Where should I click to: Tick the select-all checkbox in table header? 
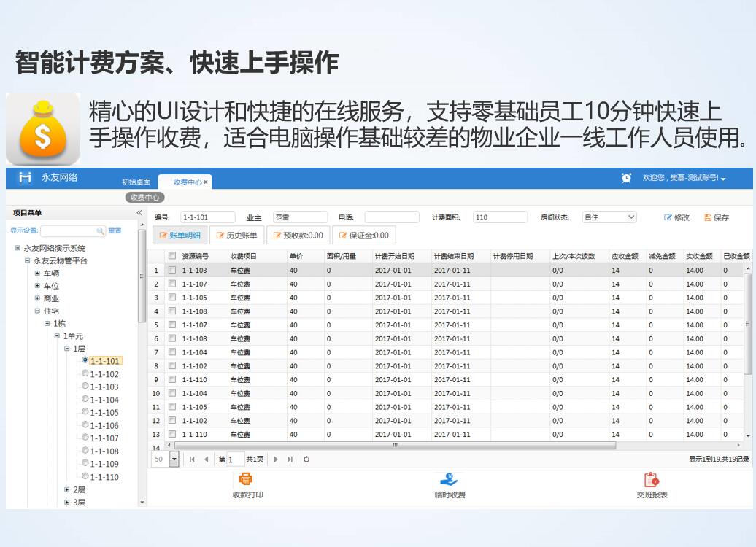172,256
